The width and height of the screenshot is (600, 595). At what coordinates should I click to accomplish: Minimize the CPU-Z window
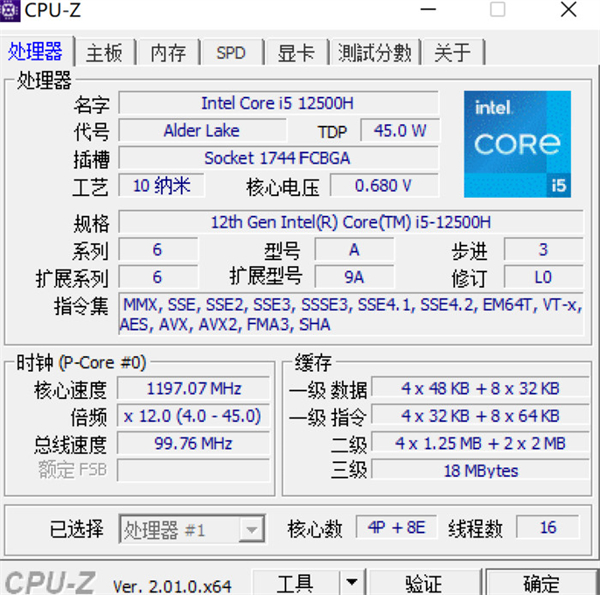(432, 11)
